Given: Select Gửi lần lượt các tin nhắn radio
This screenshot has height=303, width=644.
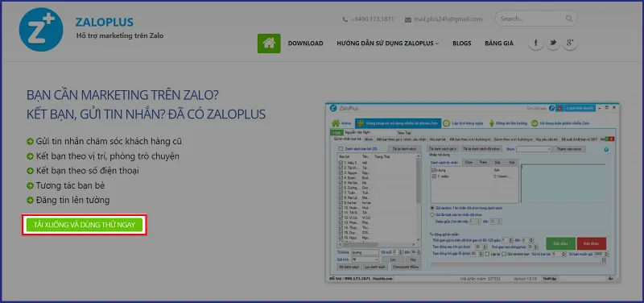Looking at the screenshot, I should click(x=431, y=214).
